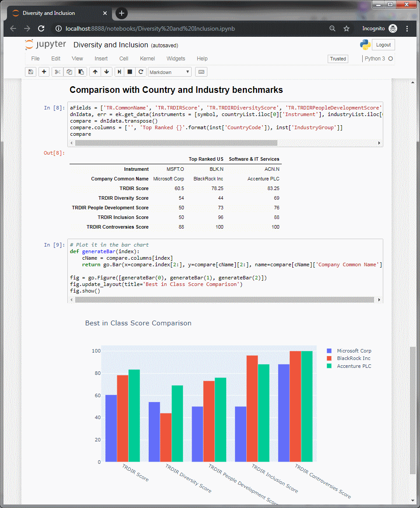Click the Trusted notebook button
The width and height of the screenshot is (420, 508).
click(x=338, y=59)
